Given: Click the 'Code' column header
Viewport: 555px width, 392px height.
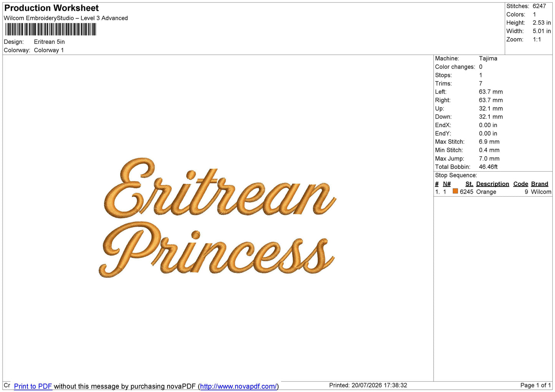Looking at the screenshot, I should [x=521, y=184].
